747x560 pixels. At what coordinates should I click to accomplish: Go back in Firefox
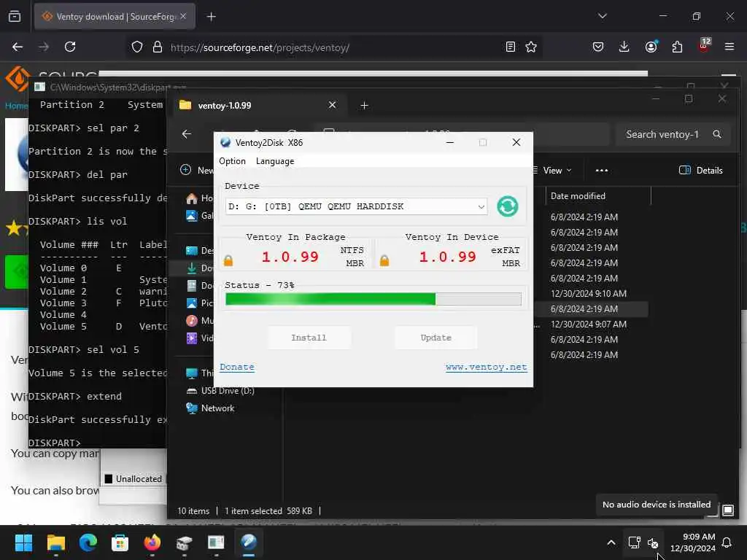point(18,47)
